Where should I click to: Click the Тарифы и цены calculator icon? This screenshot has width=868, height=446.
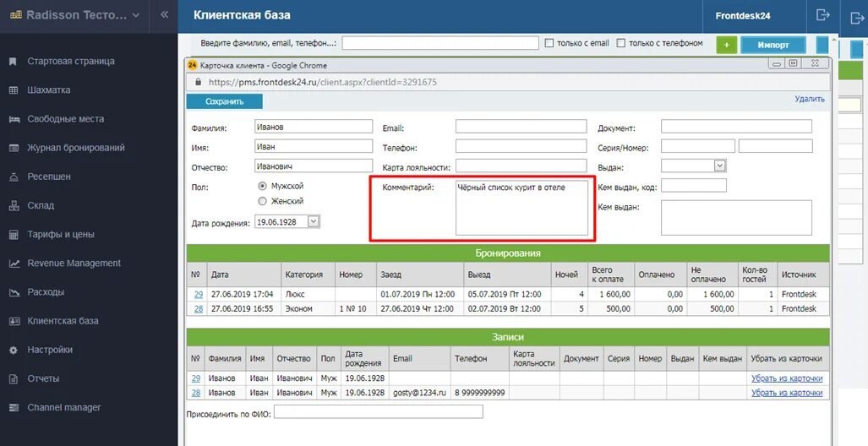14,235
